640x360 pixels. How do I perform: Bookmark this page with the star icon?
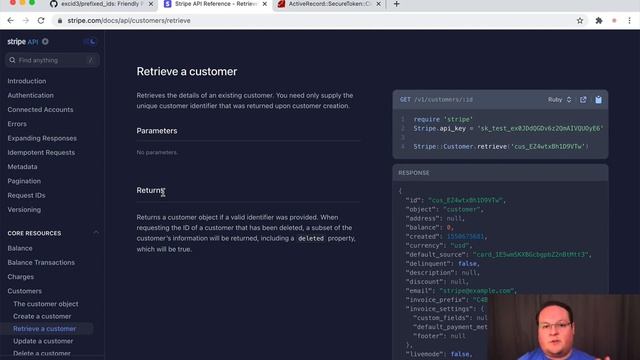(580, 20)
